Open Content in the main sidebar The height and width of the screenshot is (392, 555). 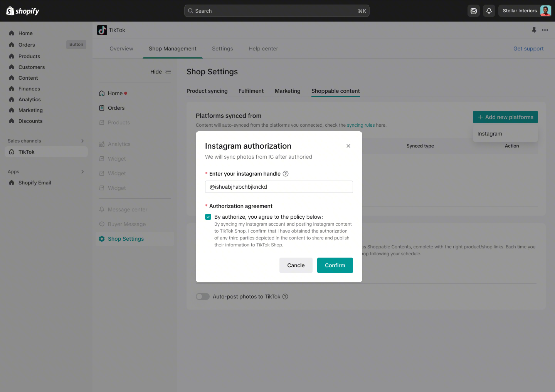click(x=28, y=78)
